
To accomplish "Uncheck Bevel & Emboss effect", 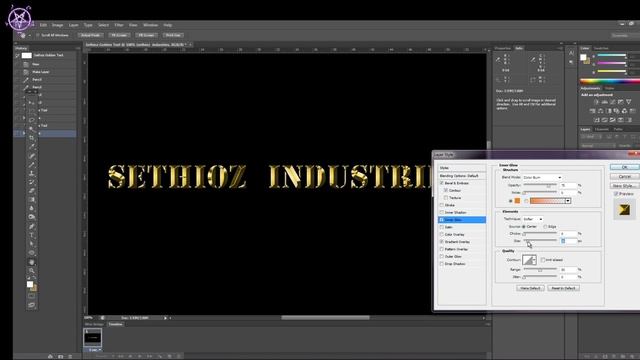I will point(442,183).
